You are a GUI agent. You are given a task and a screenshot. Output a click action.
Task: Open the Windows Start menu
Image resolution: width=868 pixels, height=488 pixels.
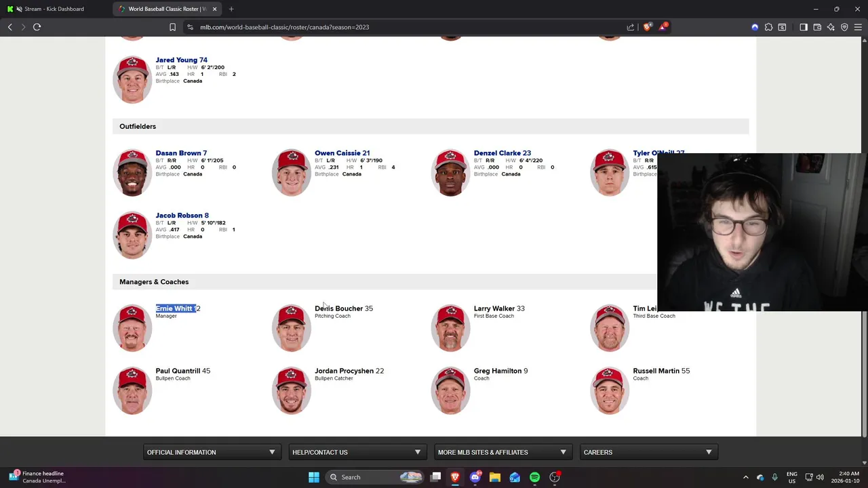tap(313, 477)
